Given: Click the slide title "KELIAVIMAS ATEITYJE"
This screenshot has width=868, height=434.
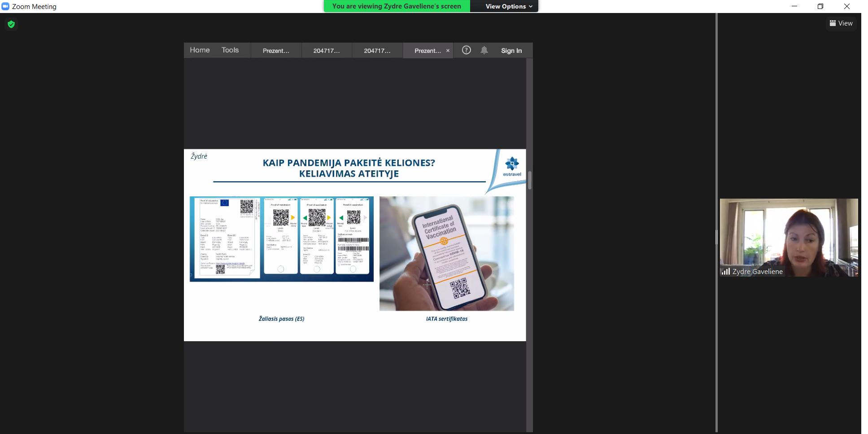Looking at the screenshot, I should [349, 174].
